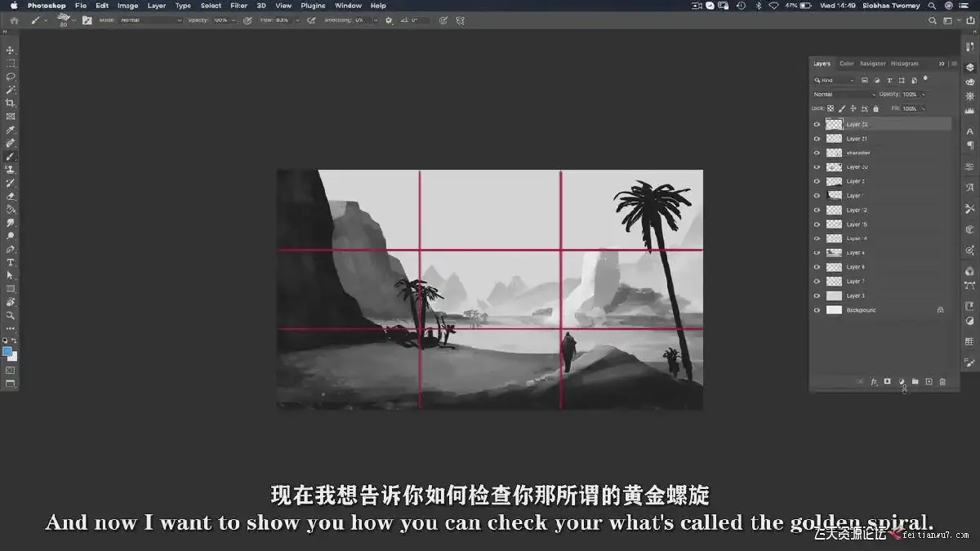The width and height of the screenshot is (980, 551).
Task: Open the Filter menu
Action: (x=238, y=6)
